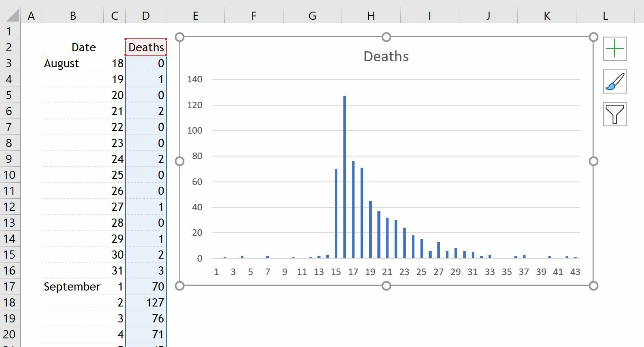Click the August cell in column B
This screenshot has width=644, height=347.
(62, 63)
